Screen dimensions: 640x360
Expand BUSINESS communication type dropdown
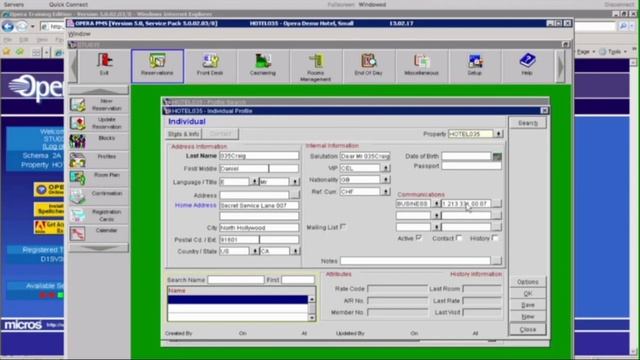[436, 203]
